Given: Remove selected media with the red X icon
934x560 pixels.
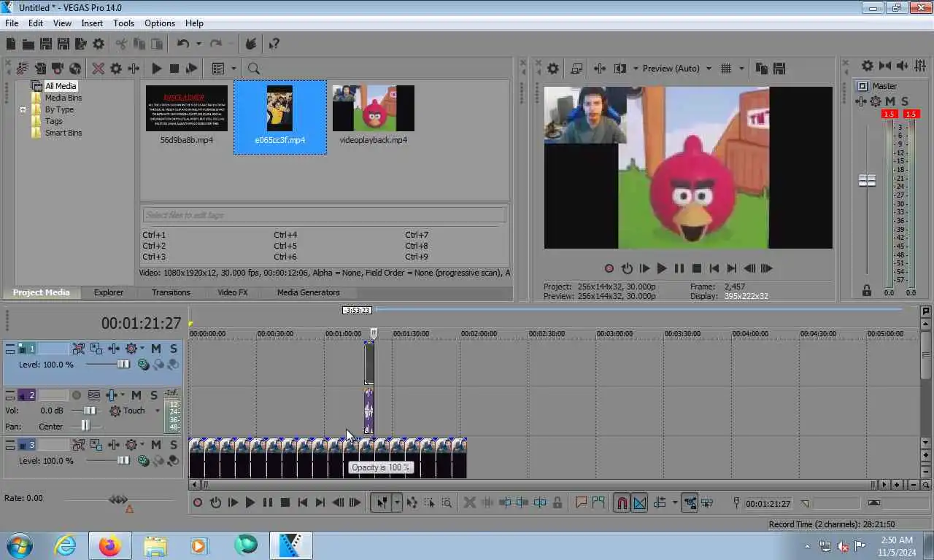Looking at the screenshot, I should (98, 69).
